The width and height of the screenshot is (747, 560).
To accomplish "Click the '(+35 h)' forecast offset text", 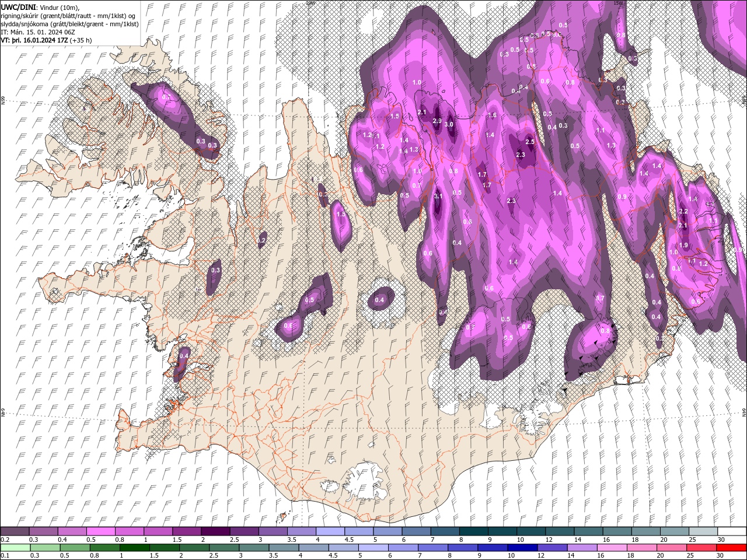I will pyautogui.click(x=81, y=40).
